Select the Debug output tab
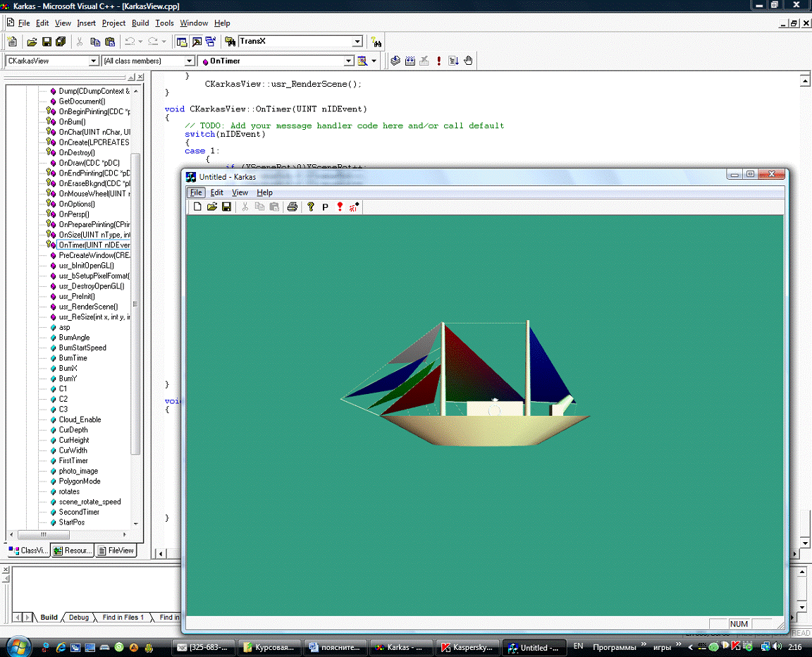This screenshot has width=812, height=657. tap(78, 618)
